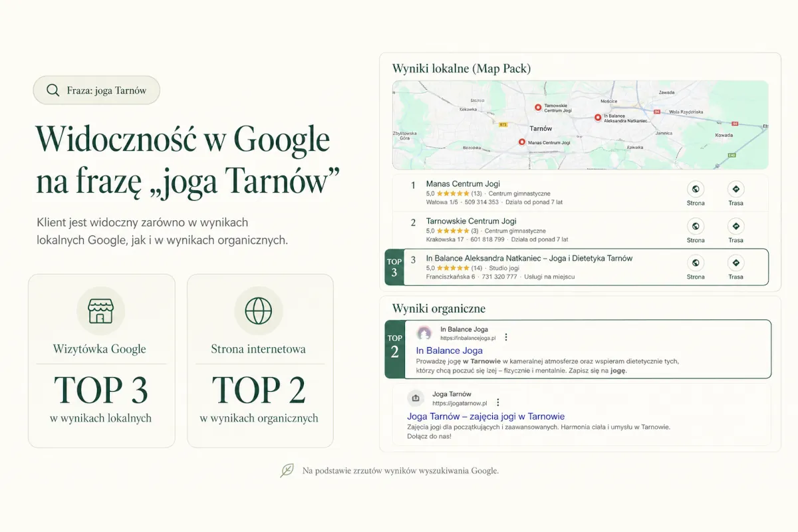Click the large 'TOP 3' card text
This screenshot has height=532, width=798.
101,390
